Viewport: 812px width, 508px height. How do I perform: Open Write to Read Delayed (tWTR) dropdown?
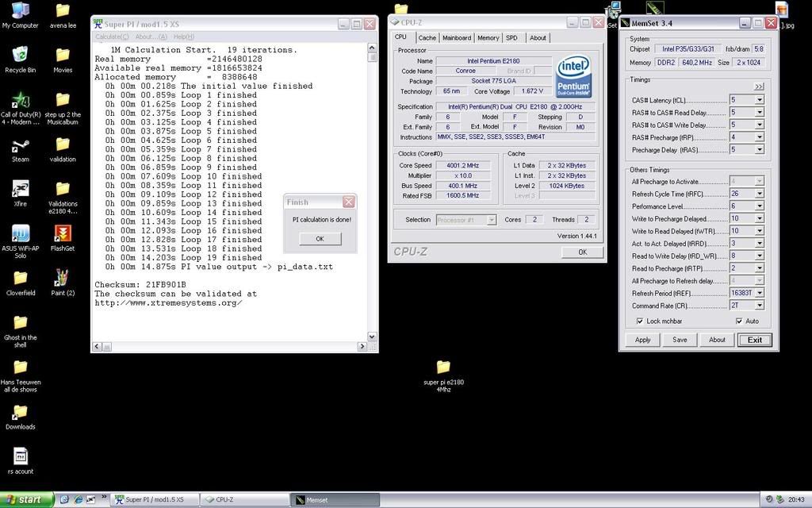coord(759,231)
